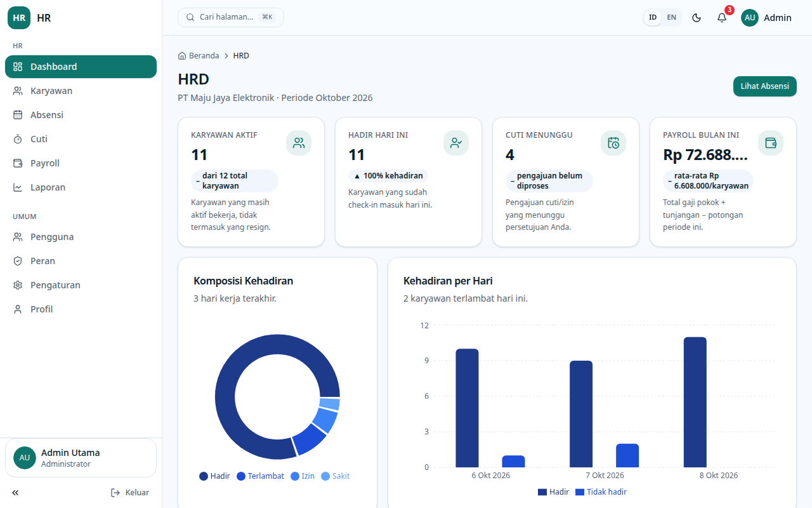Viewport: 812px width, 508px height.
Task: Click the Payroll Bulan Ini wallet icon
Action: click(x=771, y=143)
